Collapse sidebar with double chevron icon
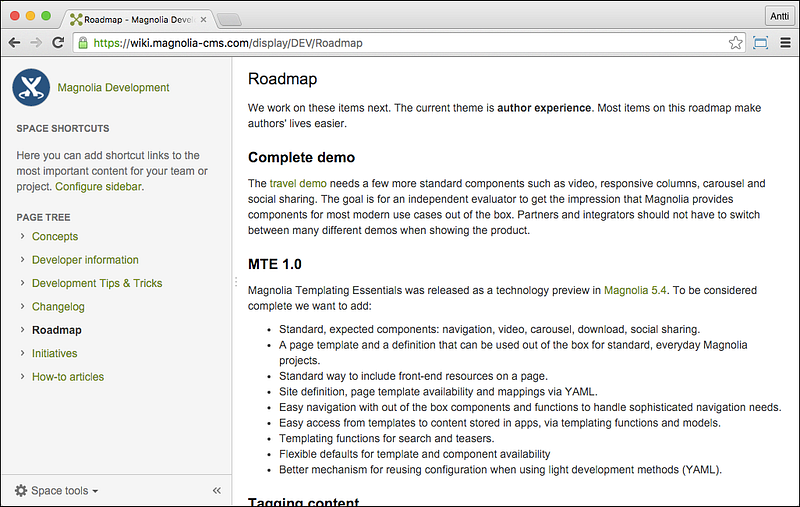The width and height of the screenshot is (800, 507). point(217,491)
